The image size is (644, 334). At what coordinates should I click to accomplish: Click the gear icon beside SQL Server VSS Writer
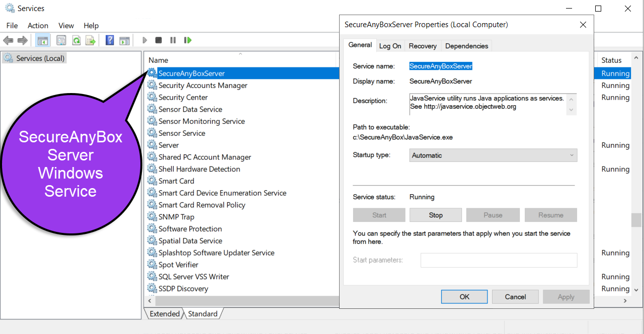(x=152, y=277)
